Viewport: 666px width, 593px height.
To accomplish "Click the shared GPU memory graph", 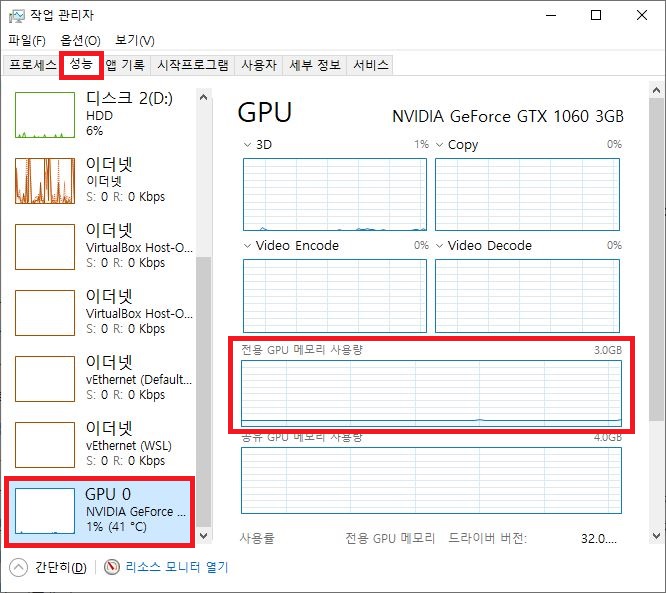I will [432, 480].
